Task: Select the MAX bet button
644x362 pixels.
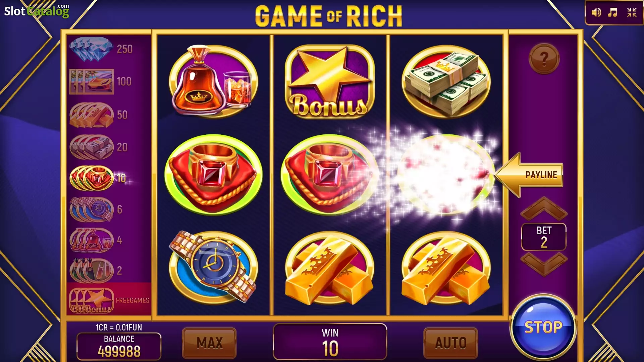Action: tap(209, 343)
